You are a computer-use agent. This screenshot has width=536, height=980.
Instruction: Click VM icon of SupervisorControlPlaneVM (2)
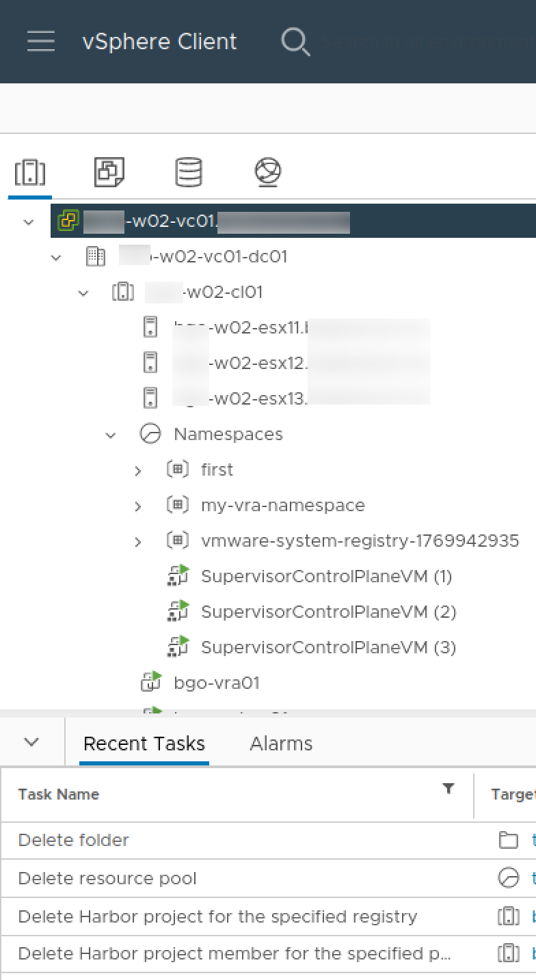[x=178, y=611]
